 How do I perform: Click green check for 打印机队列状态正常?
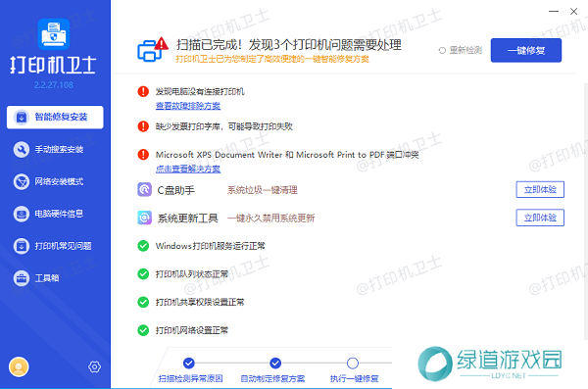(x=143, y=273)
